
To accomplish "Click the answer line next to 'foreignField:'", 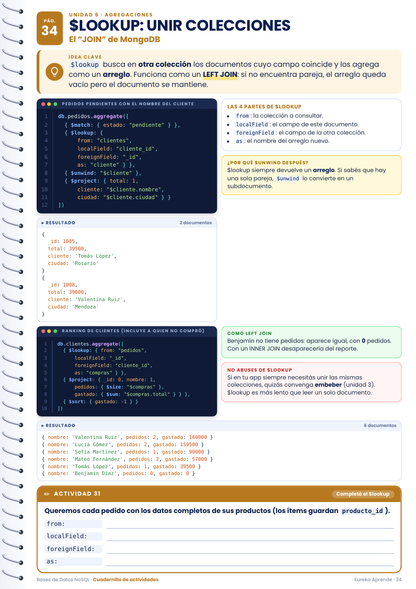I will pyautogui.click(x=250, y=549).
